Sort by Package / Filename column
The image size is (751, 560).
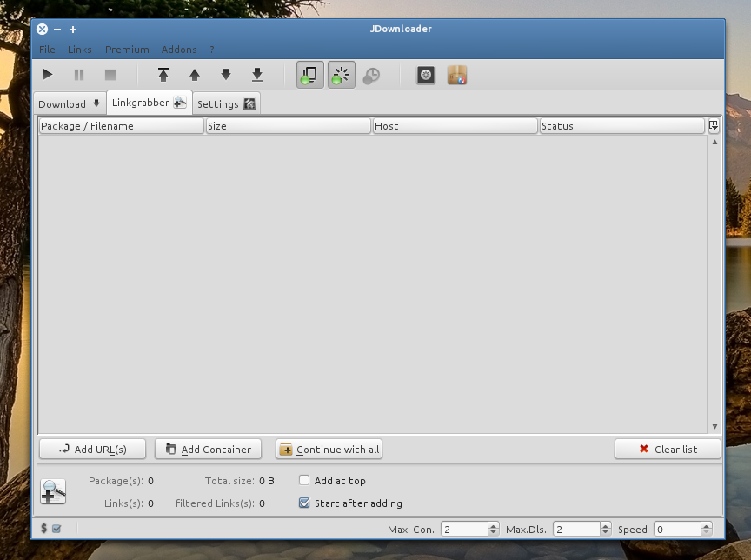pos(121,126)
